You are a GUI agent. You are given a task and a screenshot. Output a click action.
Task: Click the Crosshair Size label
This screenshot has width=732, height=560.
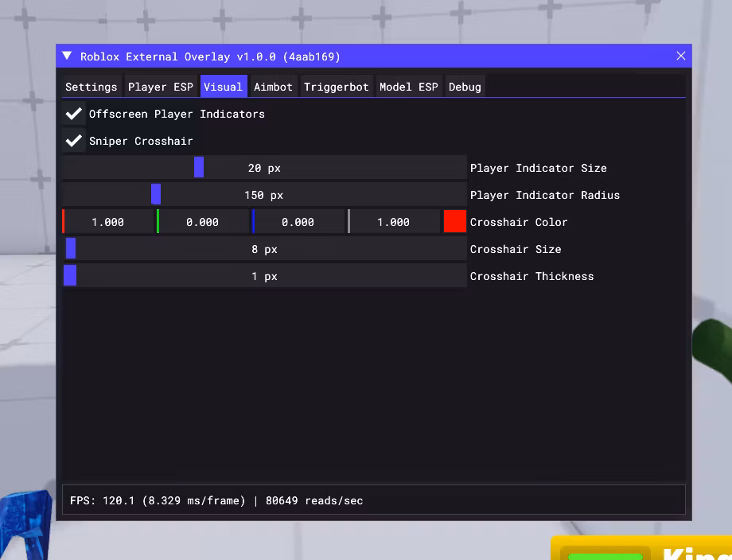pos(516,249)
